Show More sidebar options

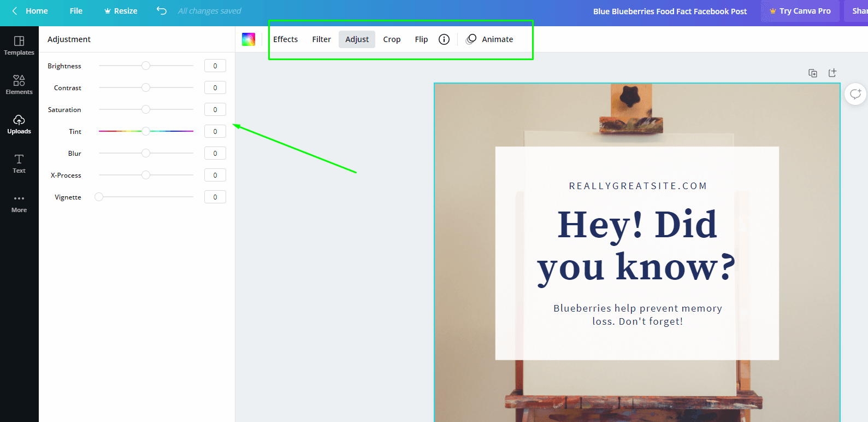tap(19, 203)
